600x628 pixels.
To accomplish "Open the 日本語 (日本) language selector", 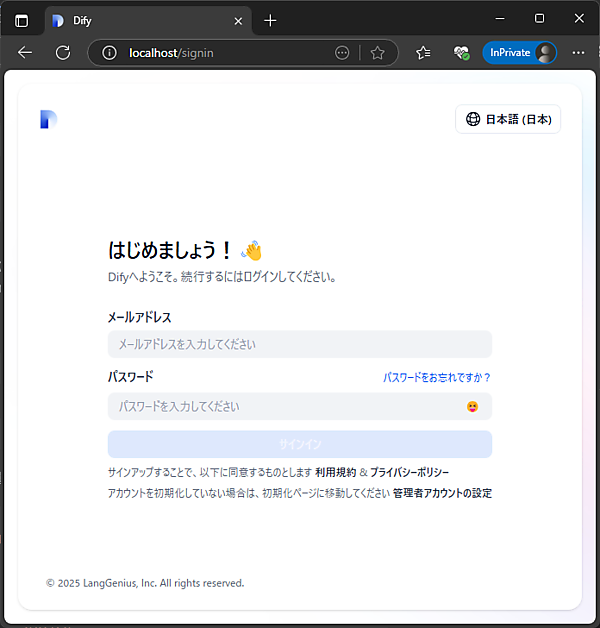I will [x=508, y=119].
